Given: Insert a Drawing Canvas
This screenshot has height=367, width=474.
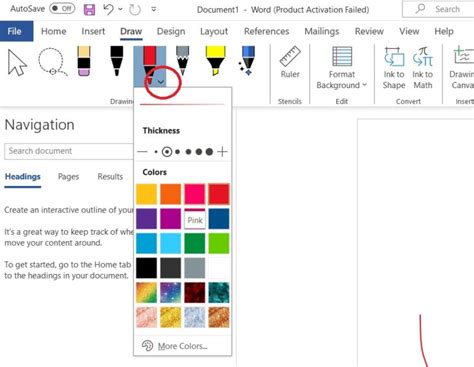Looking at the screenshot, I should pyautogui.click(x=463, y=68).
